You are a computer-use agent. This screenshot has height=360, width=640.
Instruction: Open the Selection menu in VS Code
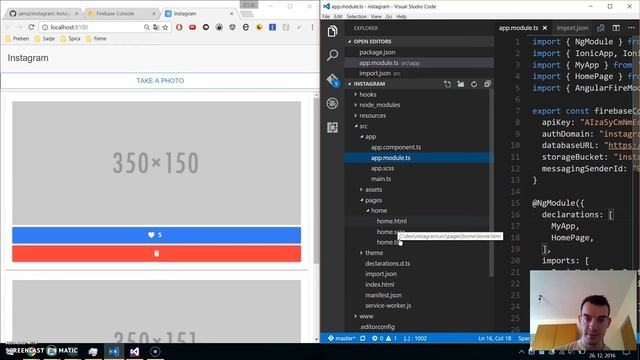click(x=356, y=17)
